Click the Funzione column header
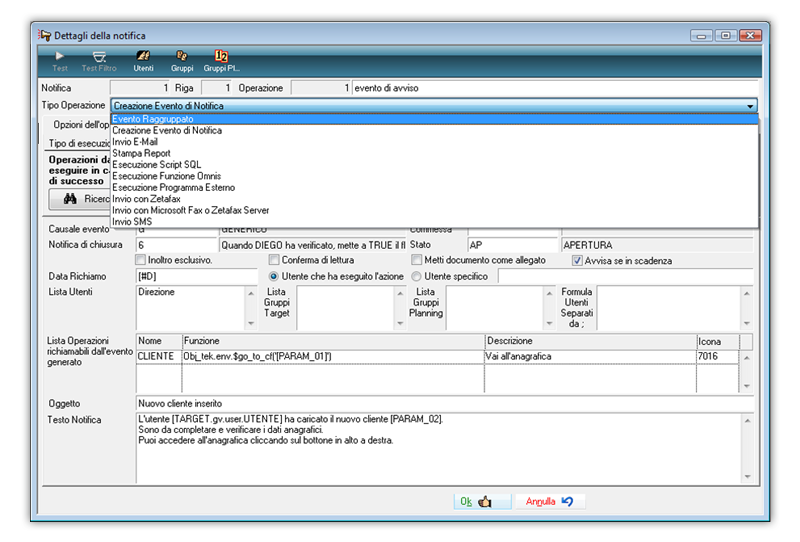 pos(333,341)
